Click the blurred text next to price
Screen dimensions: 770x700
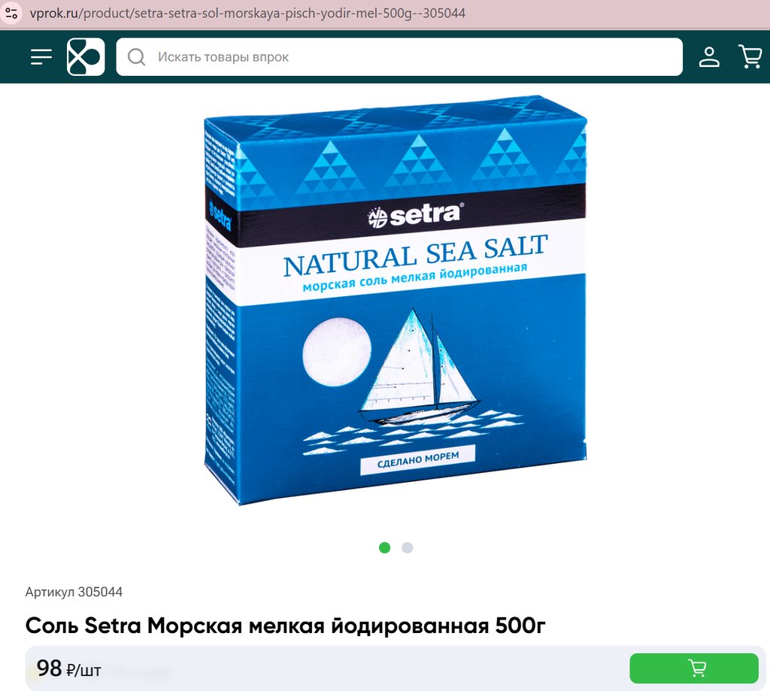(x=141, y=671)
